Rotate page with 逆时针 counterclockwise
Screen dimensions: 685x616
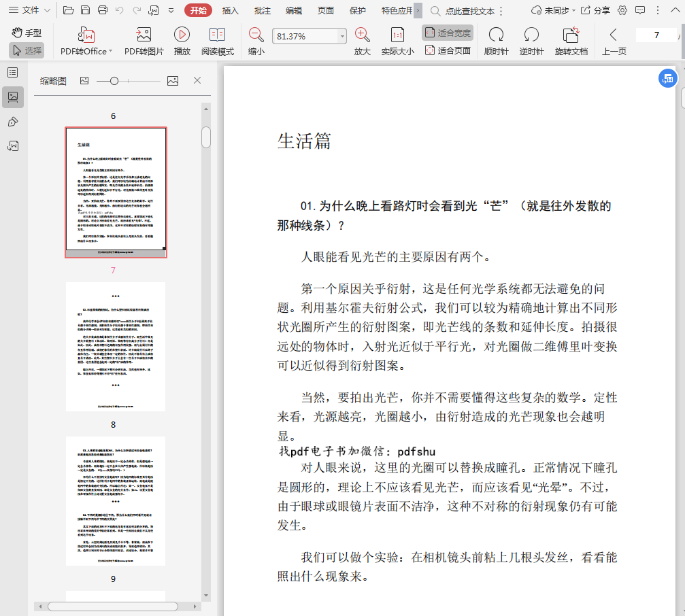pyautogui.click(x=531, y=41)
